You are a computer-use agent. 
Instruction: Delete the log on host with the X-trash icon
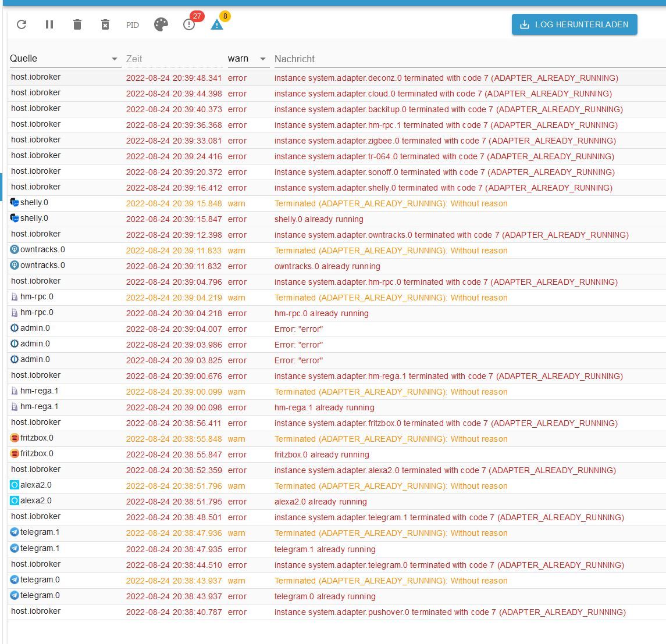pos(105,24)
